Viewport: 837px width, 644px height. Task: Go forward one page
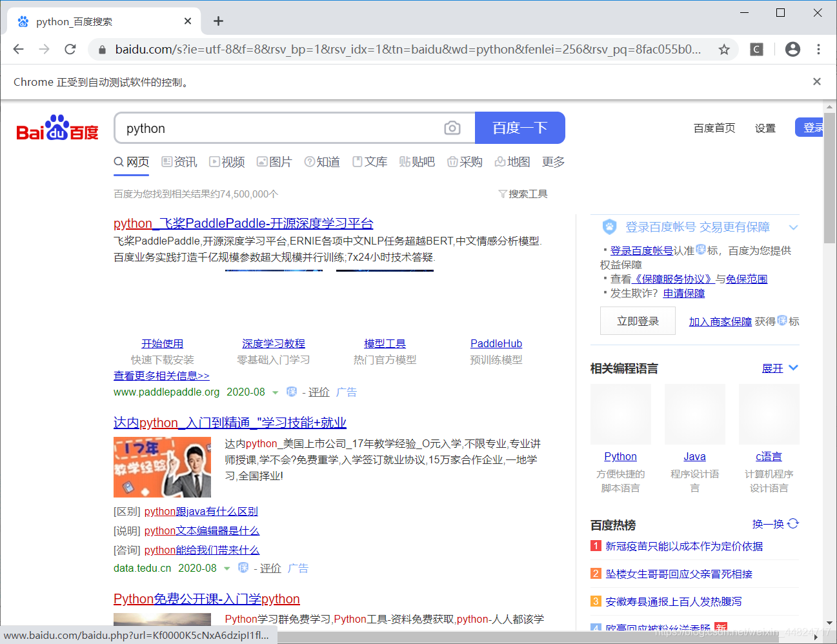pos(44,49)
